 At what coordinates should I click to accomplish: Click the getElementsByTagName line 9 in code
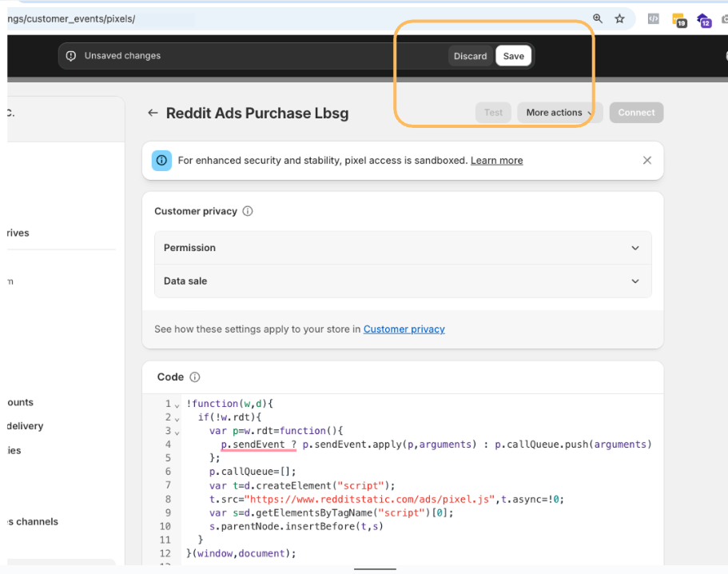pos(331,512)
